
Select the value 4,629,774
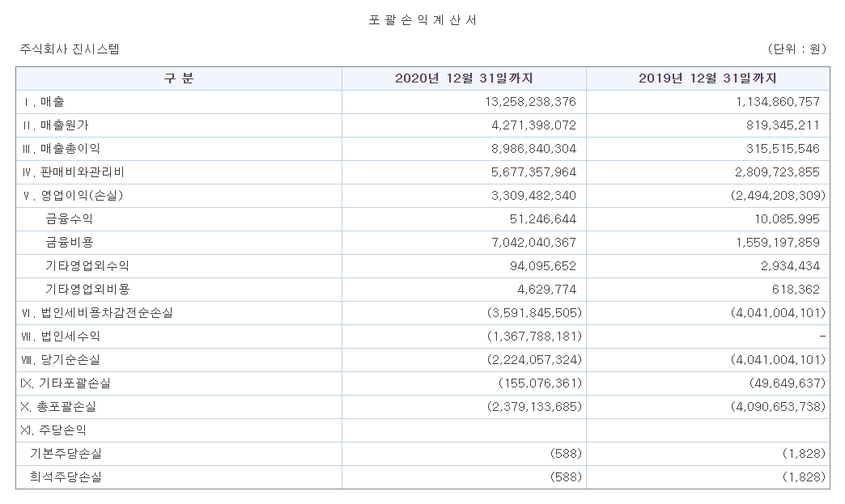pos(546,289)
